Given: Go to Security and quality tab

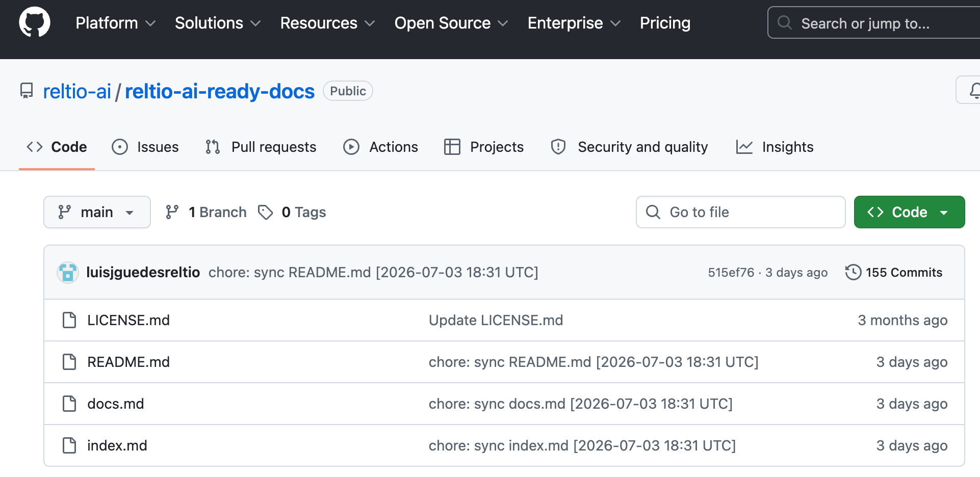Looking at the screenshot, I should 629,147.
